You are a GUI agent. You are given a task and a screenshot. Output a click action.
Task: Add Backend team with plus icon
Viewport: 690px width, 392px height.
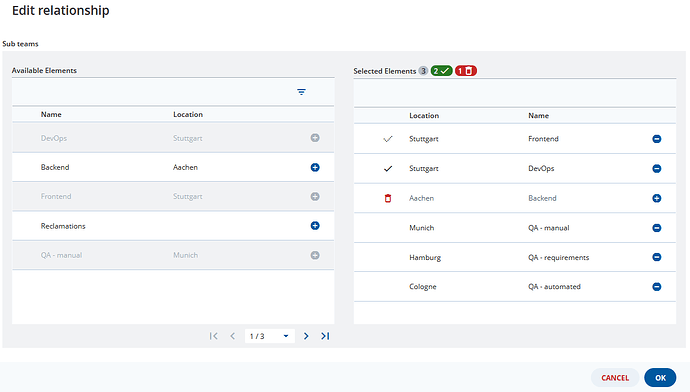pyautogui.click(x=315, y=167)
